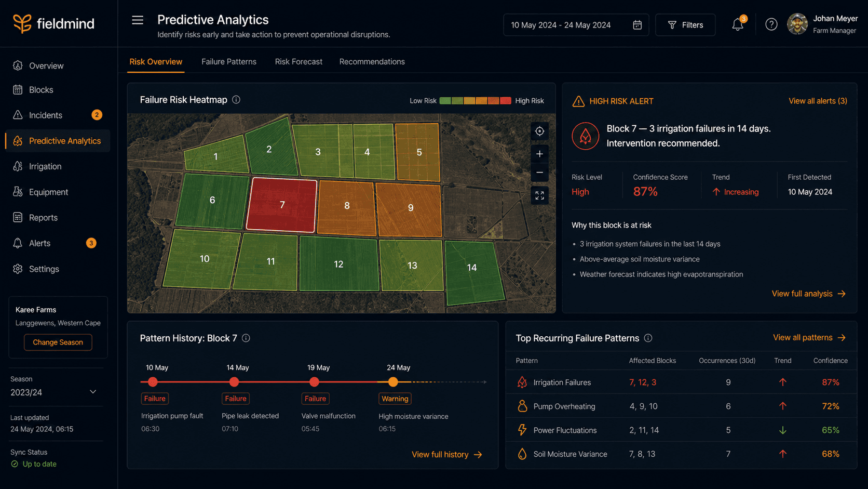Open Settings in the sidebar
Viewport: 868px width, 489px height.
(x=58, y=269)
